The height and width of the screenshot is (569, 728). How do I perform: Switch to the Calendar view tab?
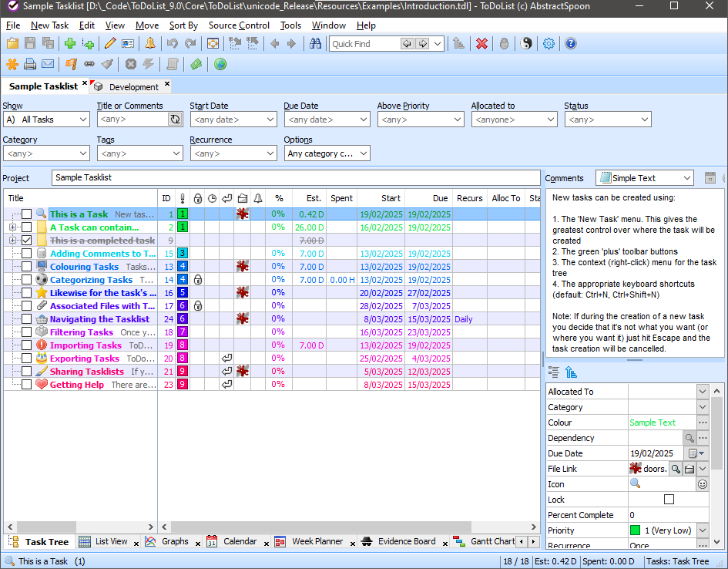[240, 542]
